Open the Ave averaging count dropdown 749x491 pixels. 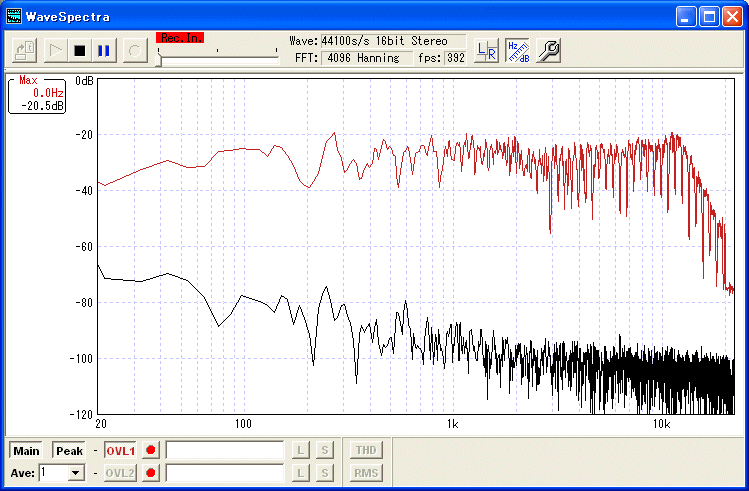pos(76,473)
